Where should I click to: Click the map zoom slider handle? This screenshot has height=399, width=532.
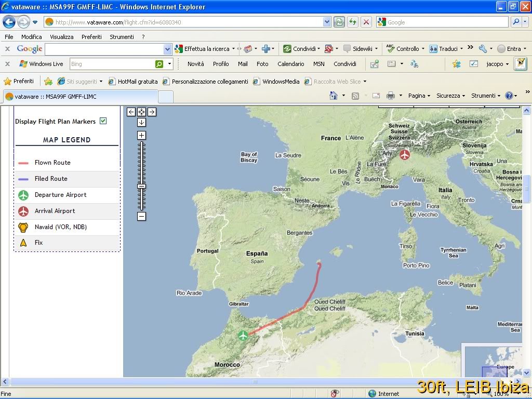point(141,187)
